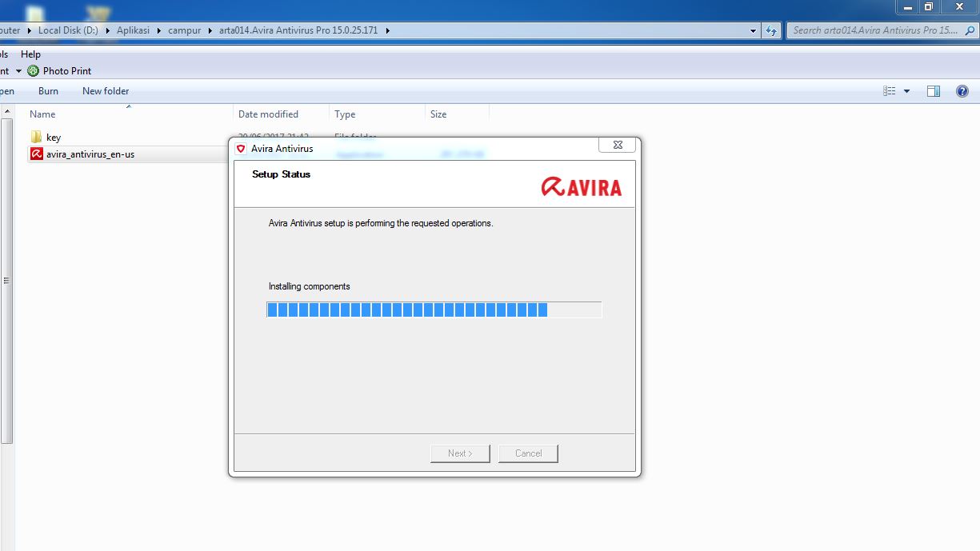Click the Installing components status text

pos(310,286)
